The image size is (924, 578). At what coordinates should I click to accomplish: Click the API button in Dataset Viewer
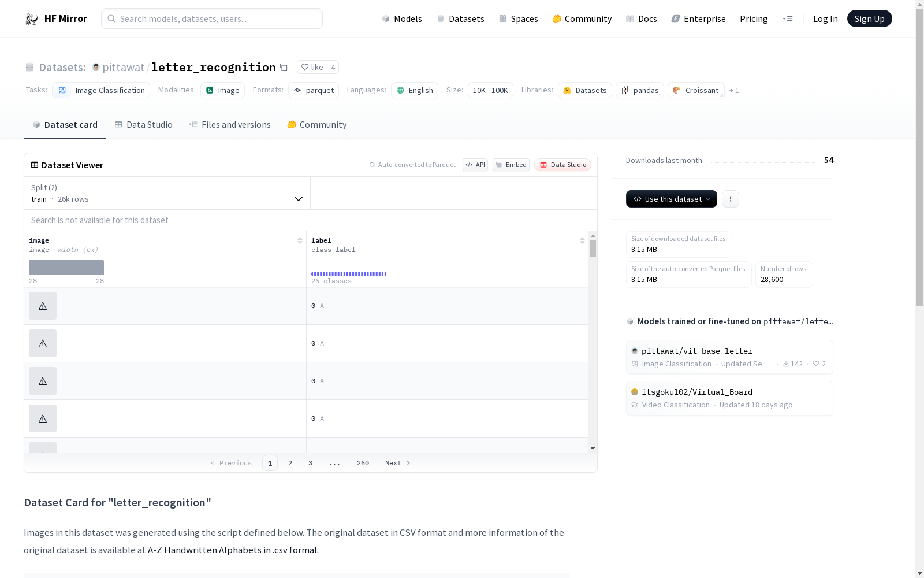point(475,165)
